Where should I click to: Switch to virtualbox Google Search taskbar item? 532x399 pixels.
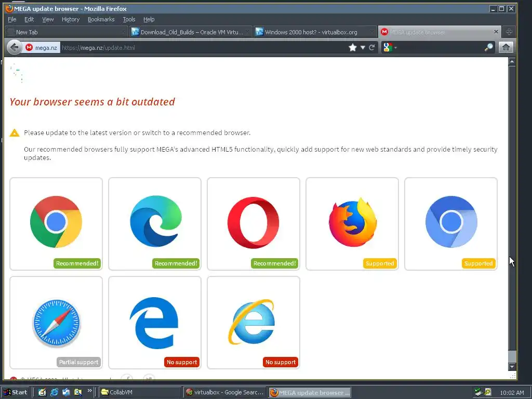[225, 392]
